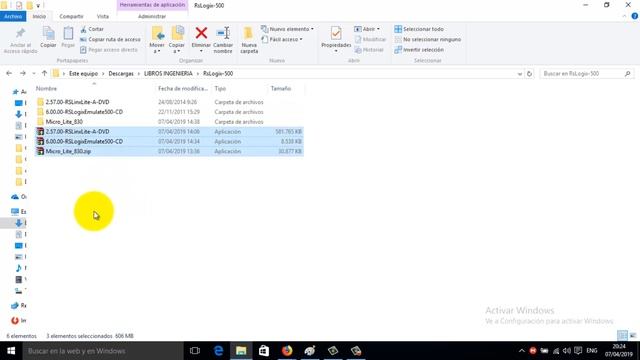The image size is (640, 360).
Task: Click the Copiar ribbon icon
Action: 48,33
